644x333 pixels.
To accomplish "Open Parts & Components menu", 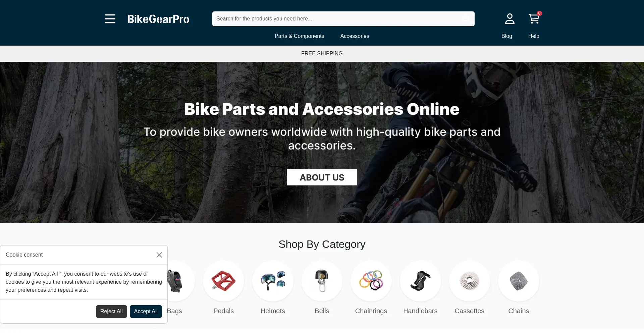I will pos(299,36).
